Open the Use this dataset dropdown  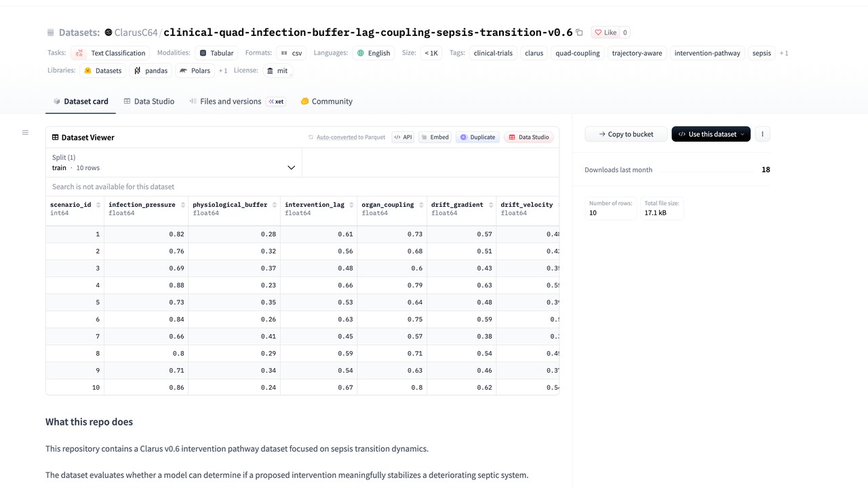click(x=711, y=134)
